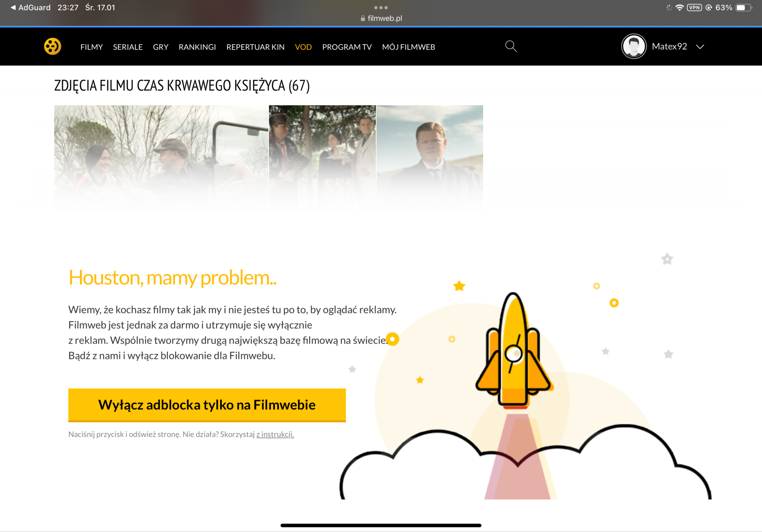762x532 pixels.
Task: Open the page options ellipsis in address bar
Action: [x=380, y=7]
